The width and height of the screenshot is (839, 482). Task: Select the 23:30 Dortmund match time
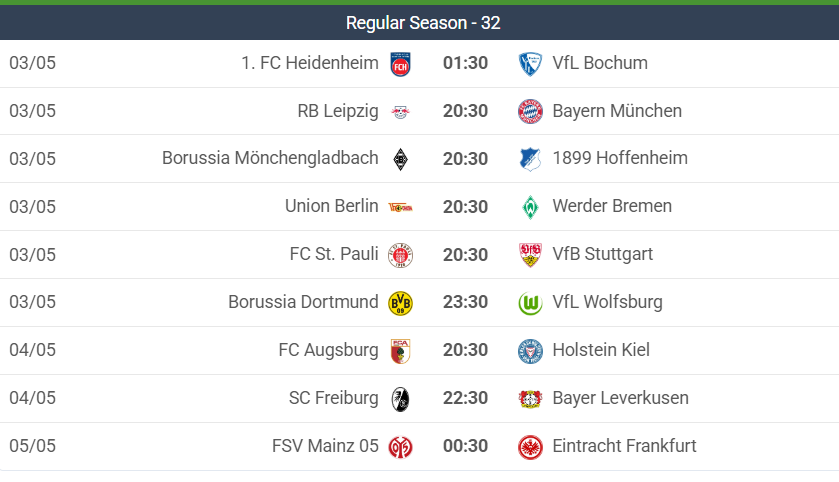tap(466, 302)
